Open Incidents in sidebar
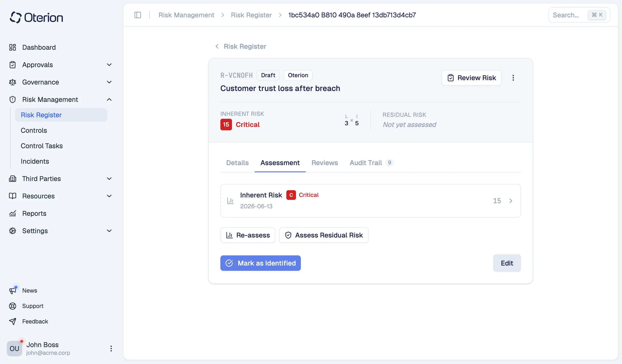622x364 pixels. click(x=35, y=161)
